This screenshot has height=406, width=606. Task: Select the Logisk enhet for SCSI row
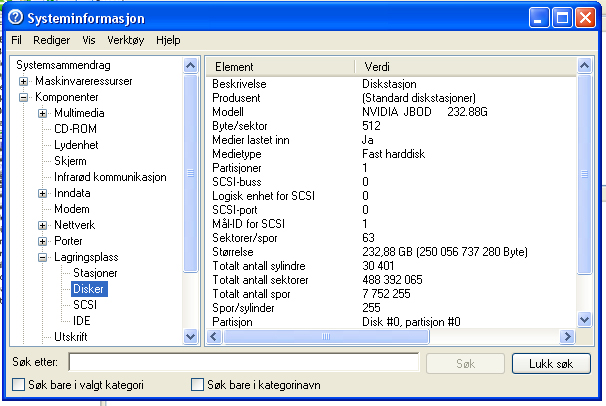pos(391,195)
